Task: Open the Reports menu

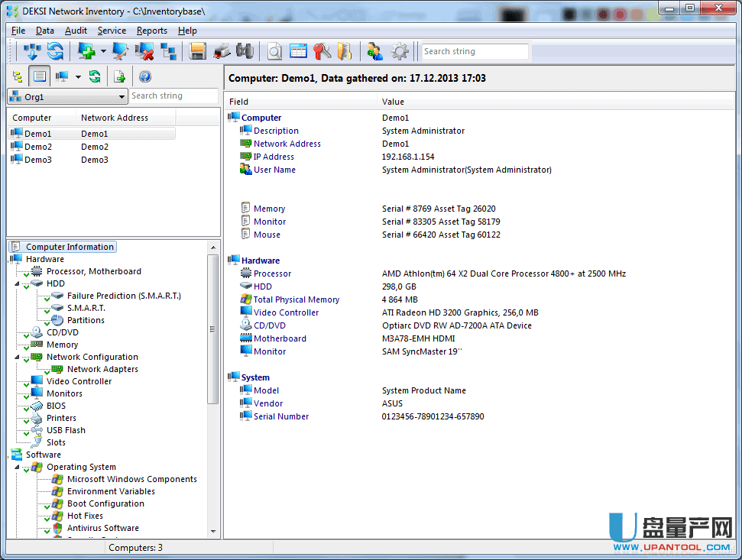Action: pos(151,31)
